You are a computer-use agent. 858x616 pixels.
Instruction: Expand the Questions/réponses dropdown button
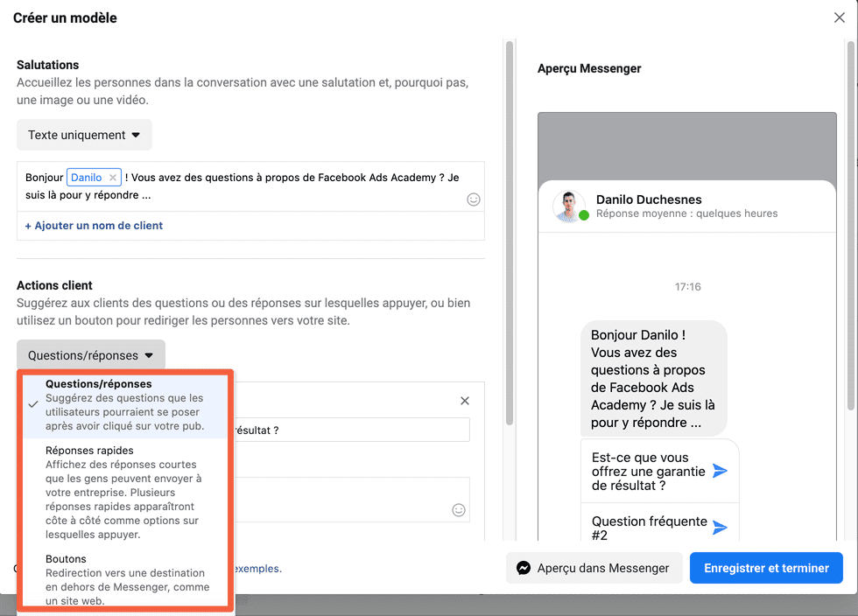(91, 355)
